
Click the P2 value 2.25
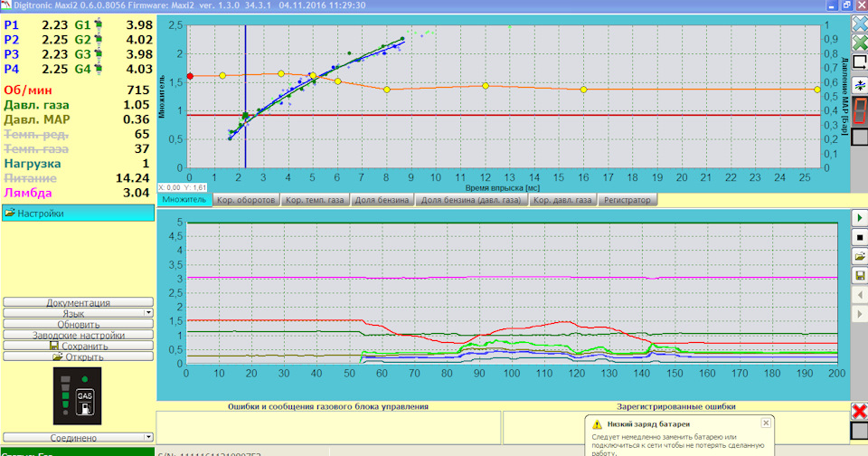click(55, 39)
